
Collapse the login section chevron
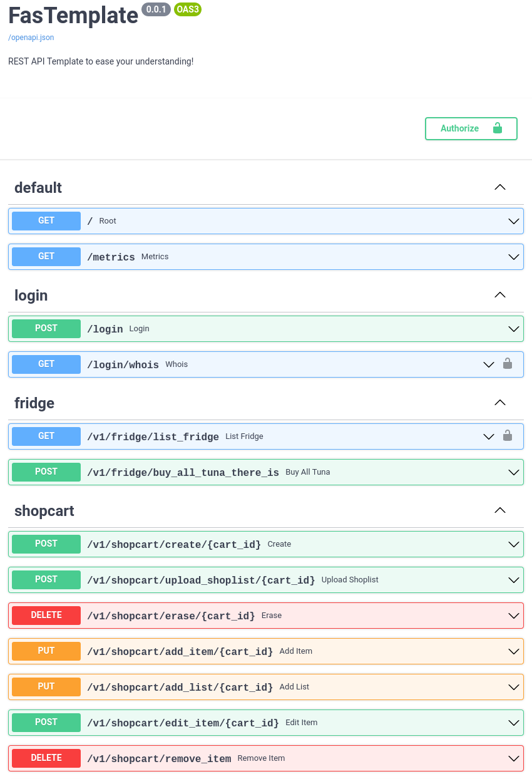click(x=499, y=295)
